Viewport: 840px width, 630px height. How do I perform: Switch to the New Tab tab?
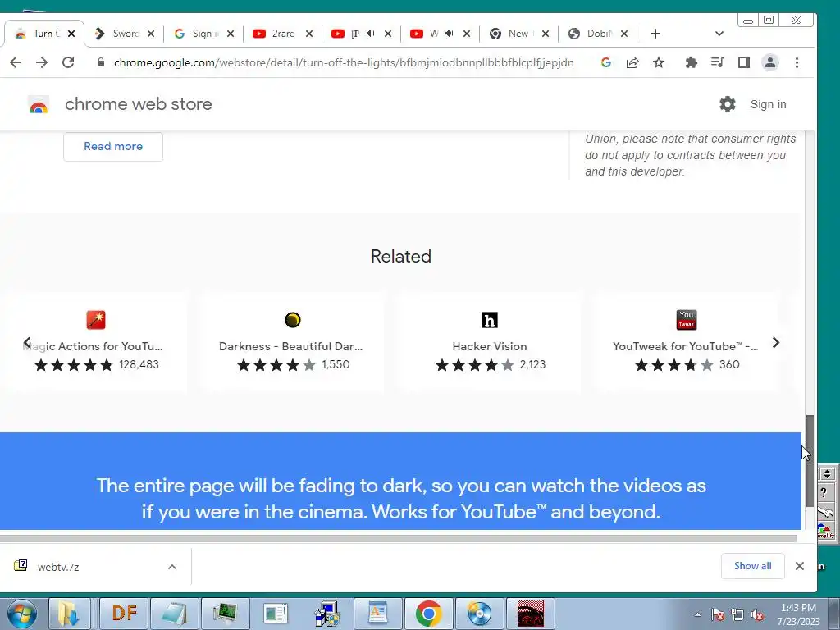pyautogui.click(x=518, y=34)
